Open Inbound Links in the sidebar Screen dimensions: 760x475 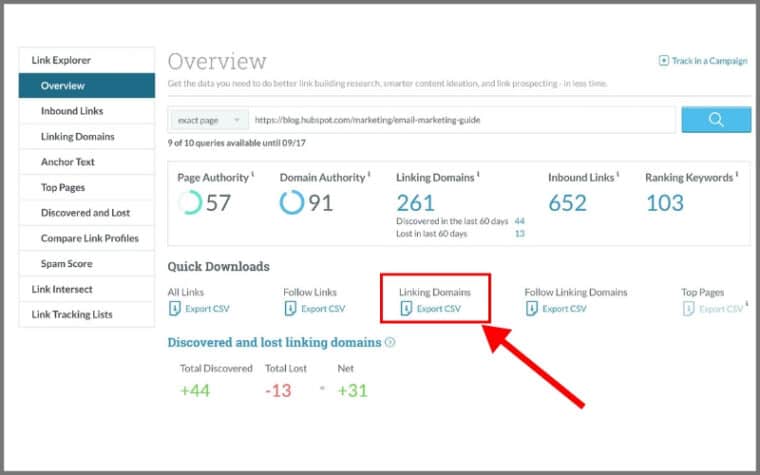coord(72,111)
